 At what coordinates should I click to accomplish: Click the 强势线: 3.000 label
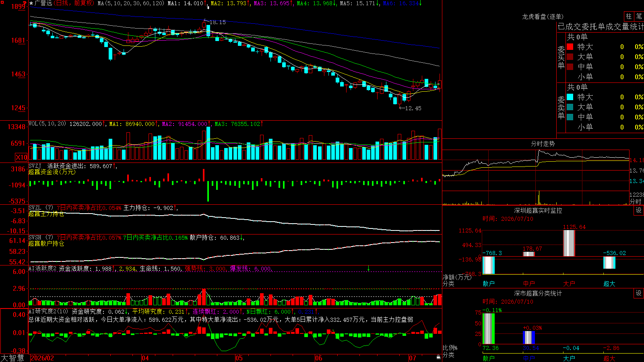pos(205,268)
